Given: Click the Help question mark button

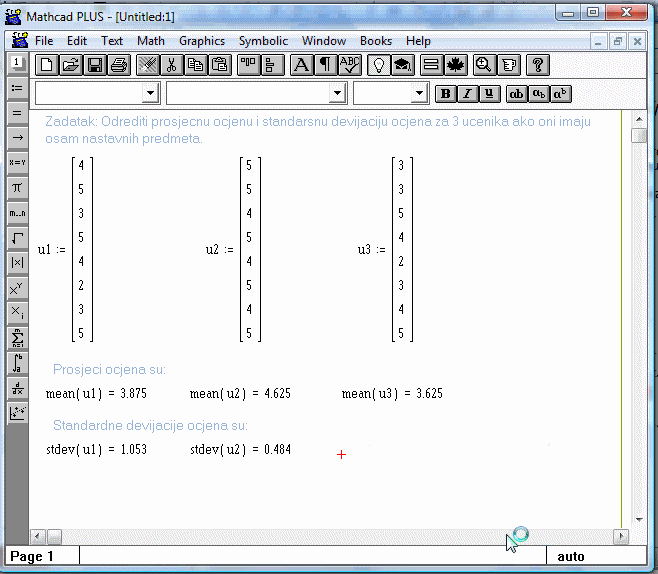Looking at the screenshot, I should pos(538,65).
